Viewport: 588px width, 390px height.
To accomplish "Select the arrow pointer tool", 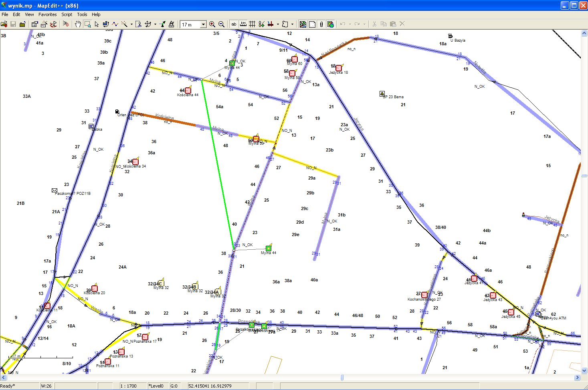I will 97,24.
